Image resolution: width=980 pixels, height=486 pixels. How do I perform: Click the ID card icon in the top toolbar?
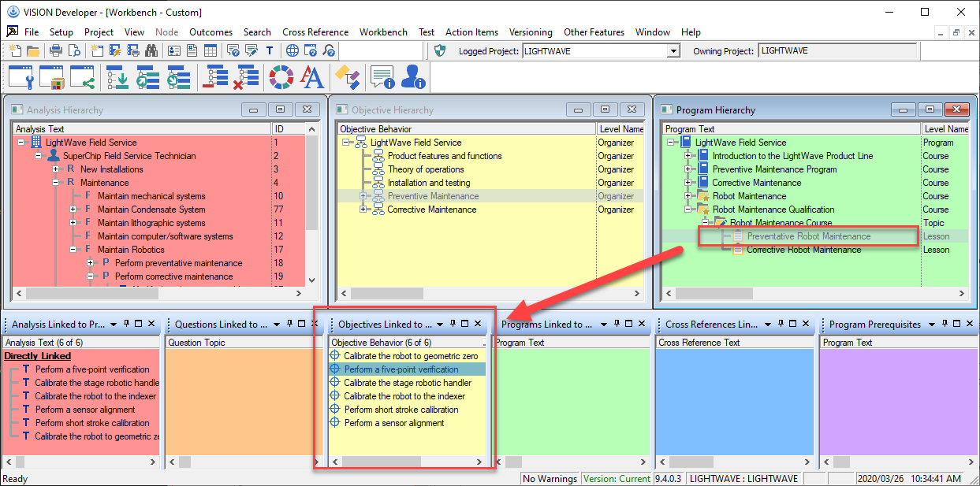175,51
